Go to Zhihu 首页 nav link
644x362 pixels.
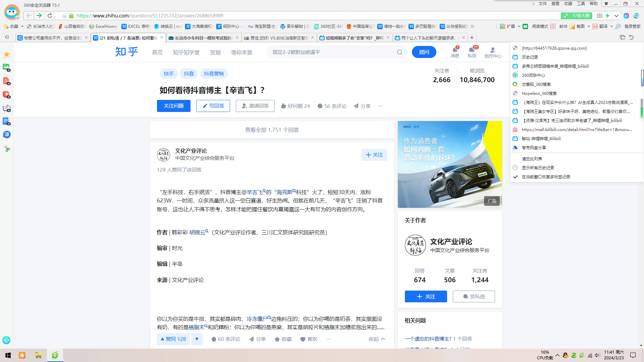click(157, 52)
